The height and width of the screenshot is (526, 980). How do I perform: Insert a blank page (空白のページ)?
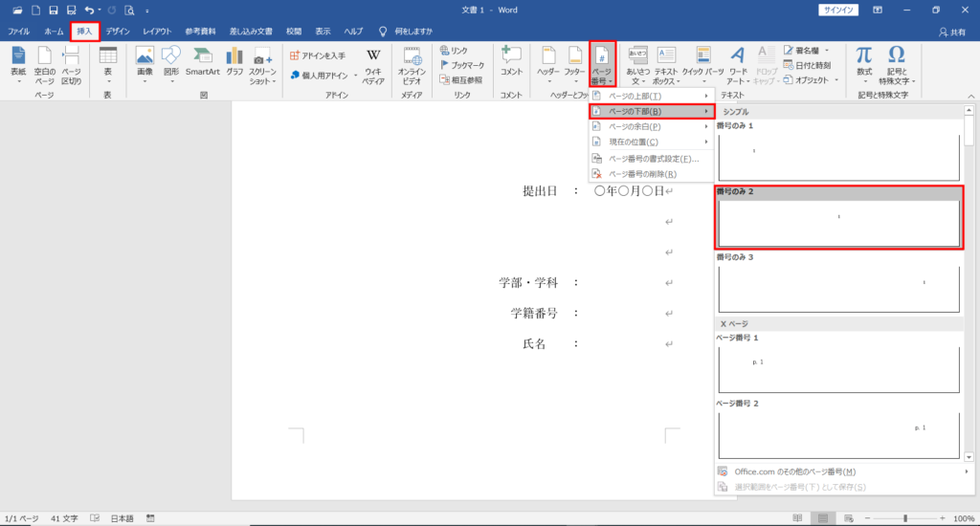(x=44, y=65)
